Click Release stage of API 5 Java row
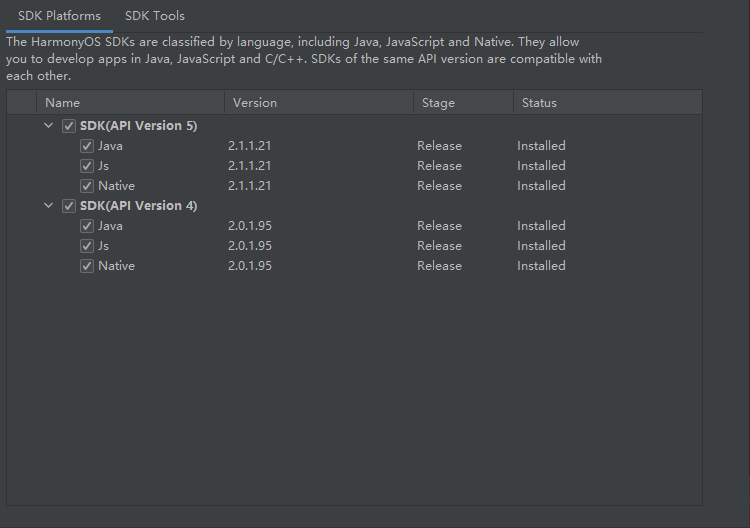The width and height of the screenshot is (750, 528). [x=439, y=146]
